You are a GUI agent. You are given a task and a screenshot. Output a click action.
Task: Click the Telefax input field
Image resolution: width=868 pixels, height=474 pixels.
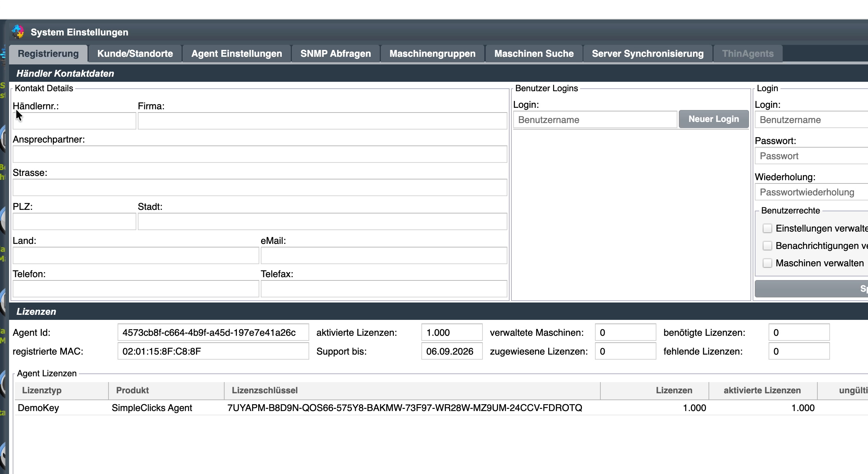(384, 289)
